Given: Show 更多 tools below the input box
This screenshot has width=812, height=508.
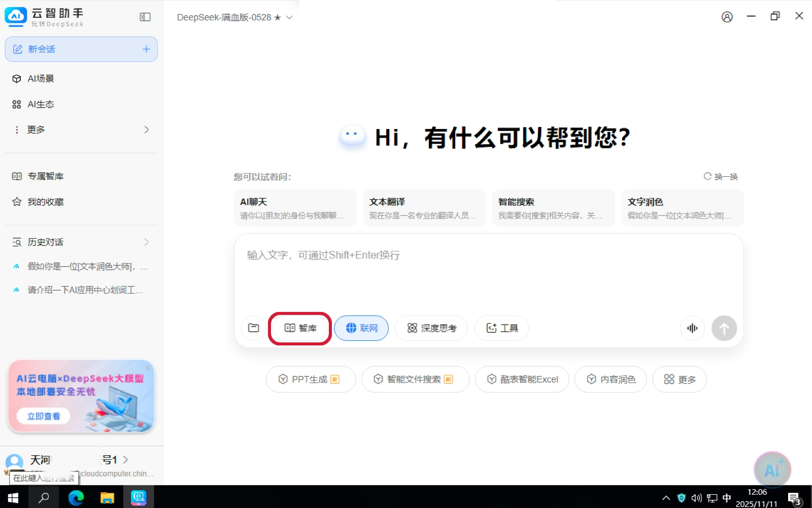Looking at the screenshot, I should coord(680,379).
